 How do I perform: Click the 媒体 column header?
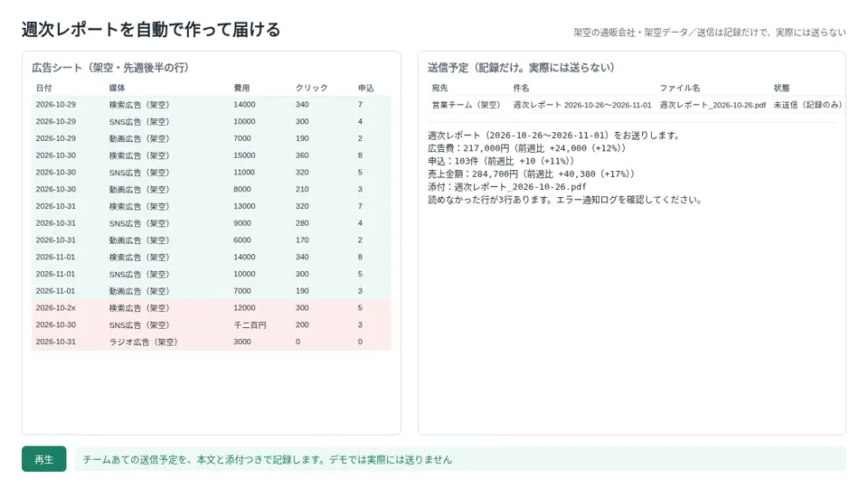[x=117, y=88]
